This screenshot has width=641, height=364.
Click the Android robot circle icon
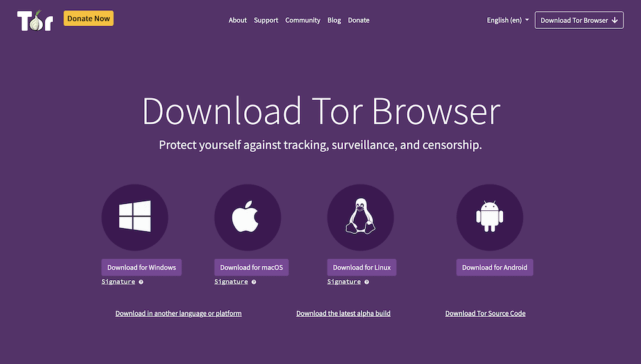coord(490,217)
